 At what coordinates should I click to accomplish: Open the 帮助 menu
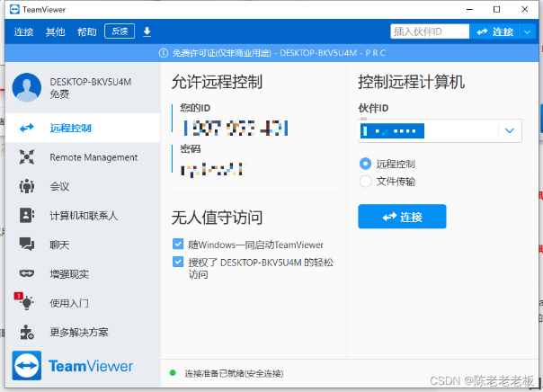click(x=87, y=31)
